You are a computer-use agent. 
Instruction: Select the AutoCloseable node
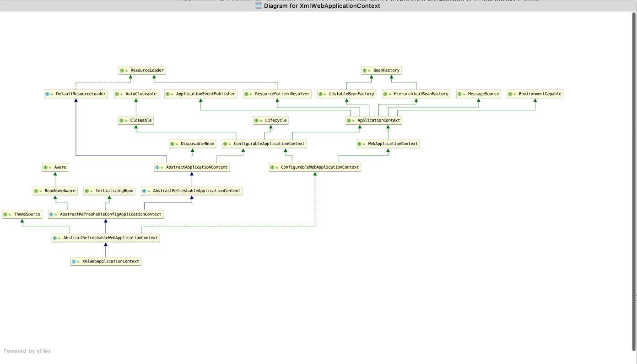[136, 94]
